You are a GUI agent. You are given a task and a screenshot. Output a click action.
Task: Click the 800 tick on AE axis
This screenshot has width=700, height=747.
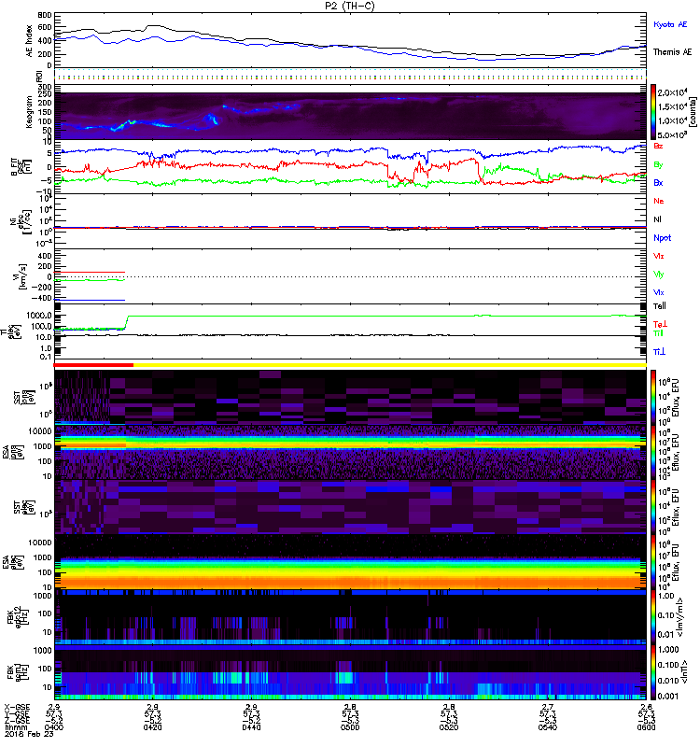click(45, 15)
